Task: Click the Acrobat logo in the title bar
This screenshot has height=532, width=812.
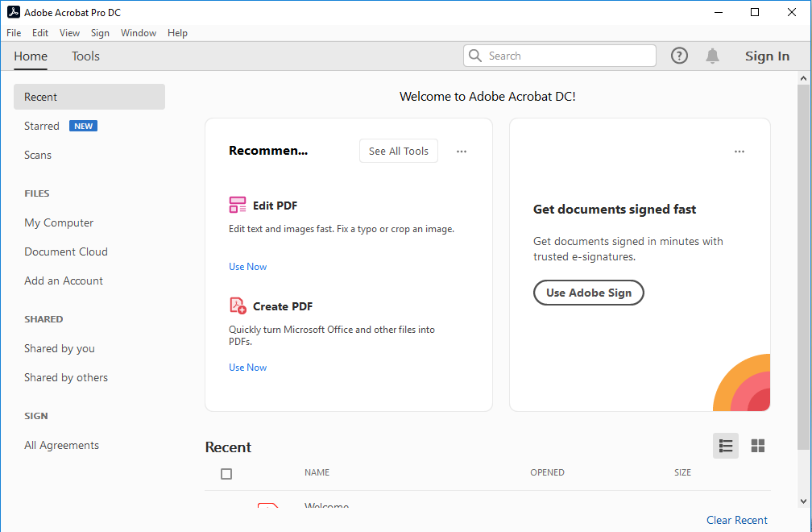Action: (x=12, y=12)
